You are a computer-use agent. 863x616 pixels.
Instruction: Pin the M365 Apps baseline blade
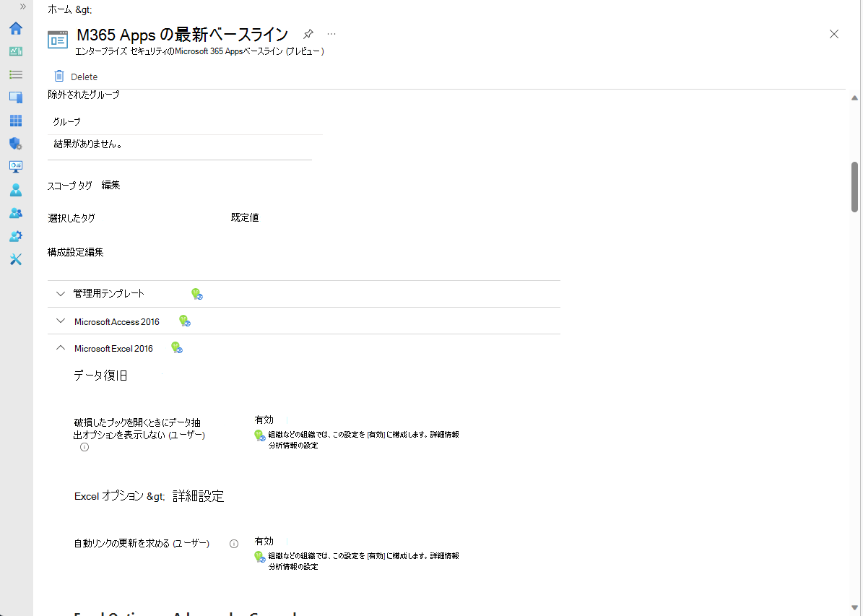pyautogui.click(x=308, y=34)
